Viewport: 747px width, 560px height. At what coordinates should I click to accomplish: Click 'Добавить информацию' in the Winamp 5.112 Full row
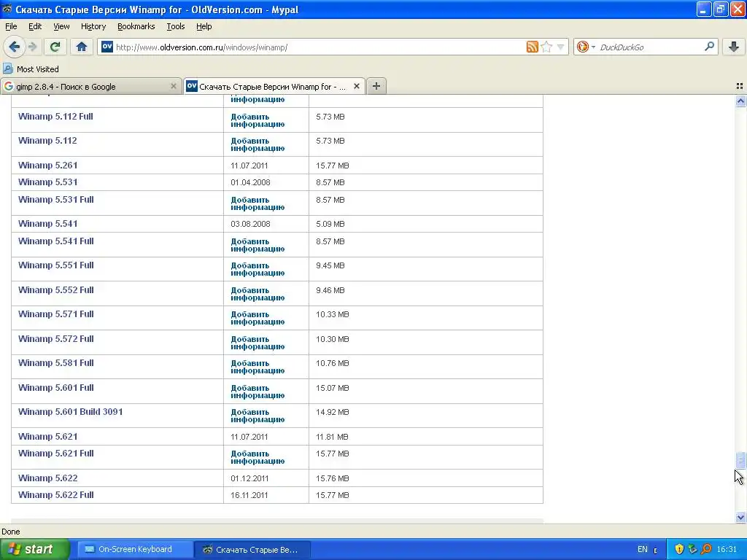coord(258,120)
